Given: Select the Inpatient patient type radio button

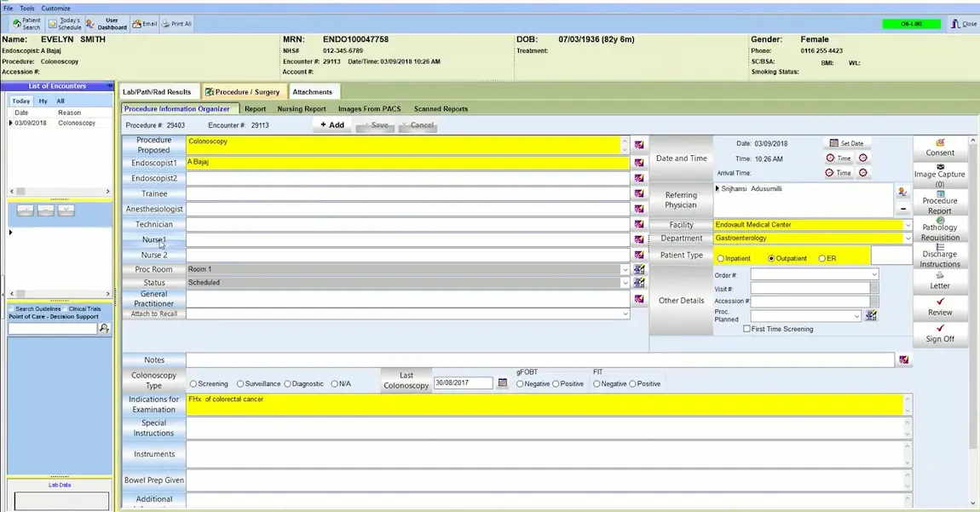Looking at the screenshot, I should [x=720, y=257].
